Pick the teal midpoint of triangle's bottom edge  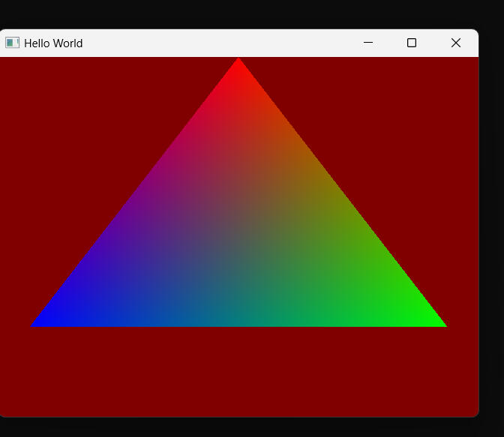[238, 322]
